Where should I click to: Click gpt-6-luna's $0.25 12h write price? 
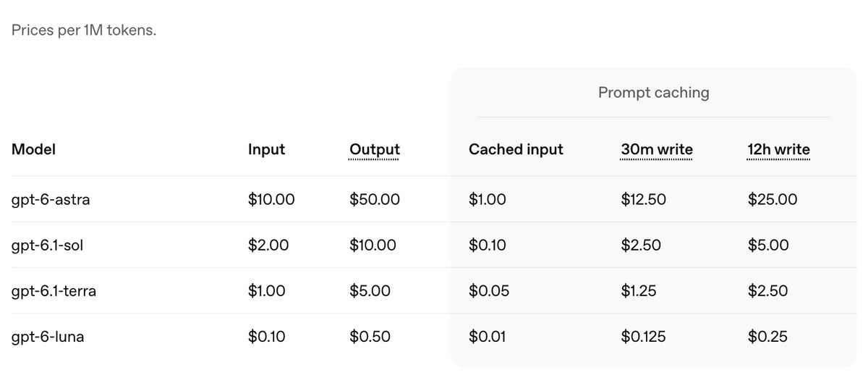(767, 337)
